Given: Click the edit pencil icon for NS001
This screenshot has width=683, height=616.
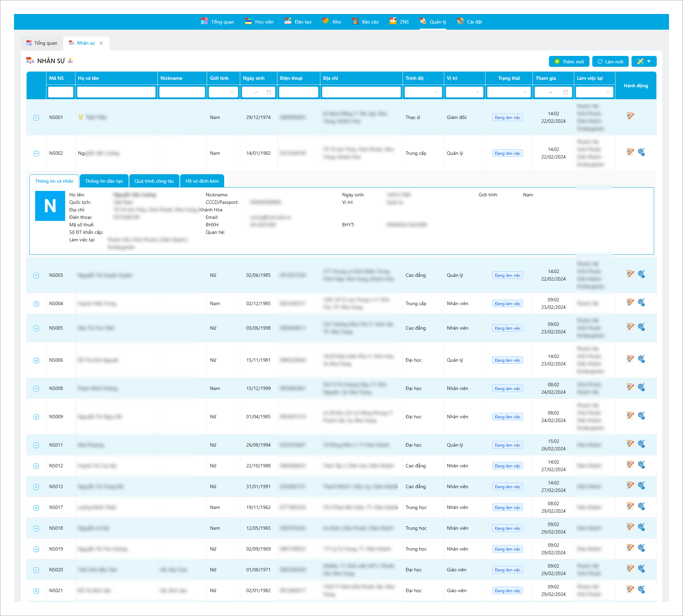Looking at the screenshot, I should click(x=630, y=116).
